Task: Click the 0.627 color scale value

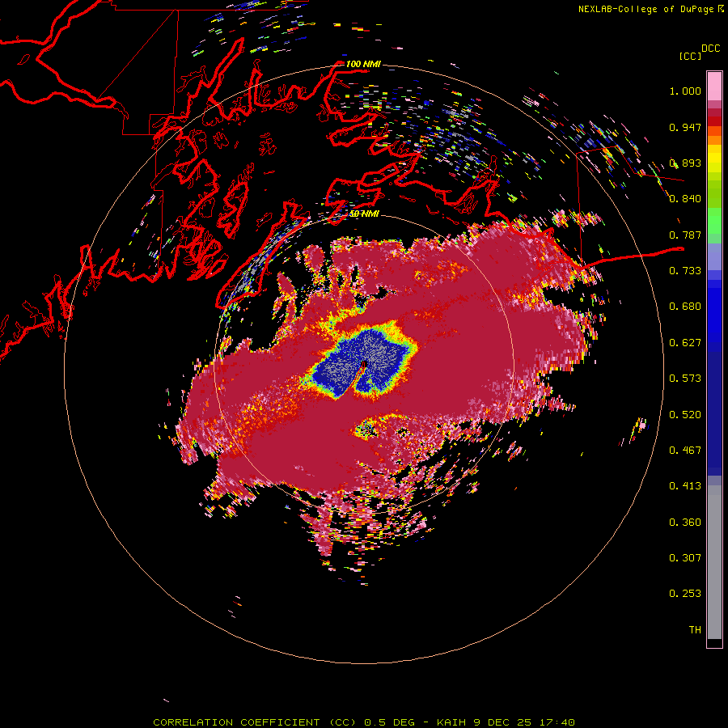Action: (685, 343)
